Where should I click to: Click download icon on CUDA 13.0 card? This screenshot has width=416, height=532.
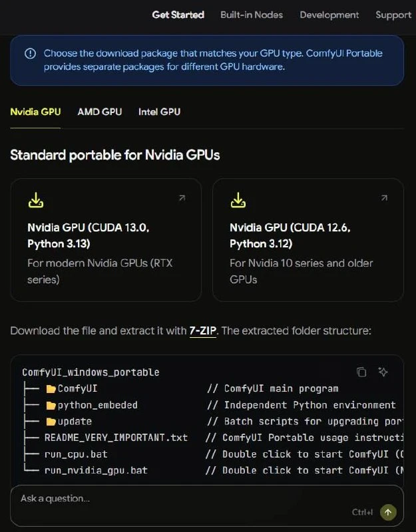click(36, 200)
